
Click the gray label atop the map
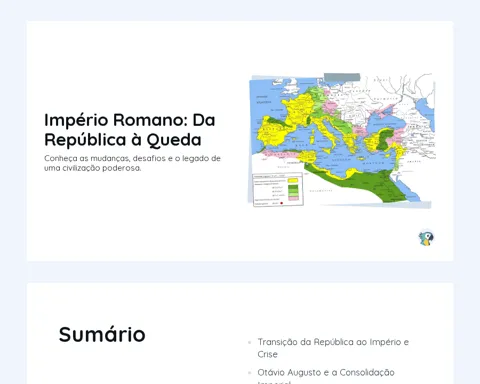pos(342,77)
